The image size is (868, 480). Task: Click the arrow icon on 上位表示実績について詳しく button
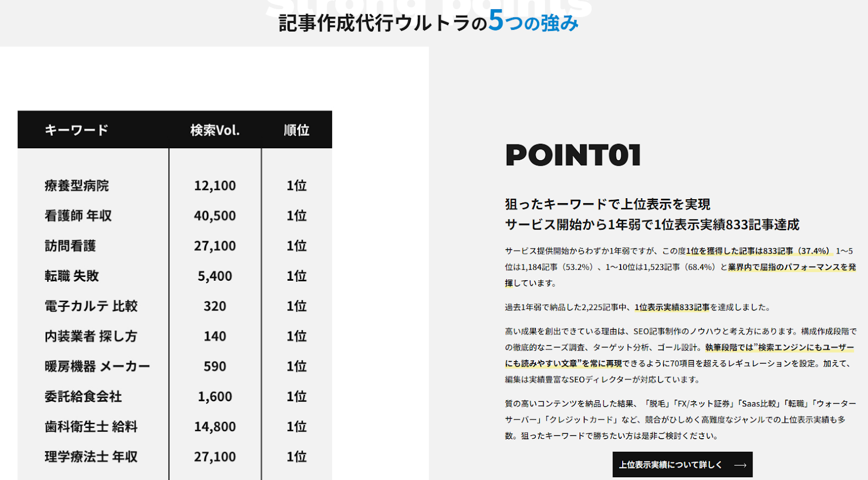pyautogui.click(x=741, y=465)
